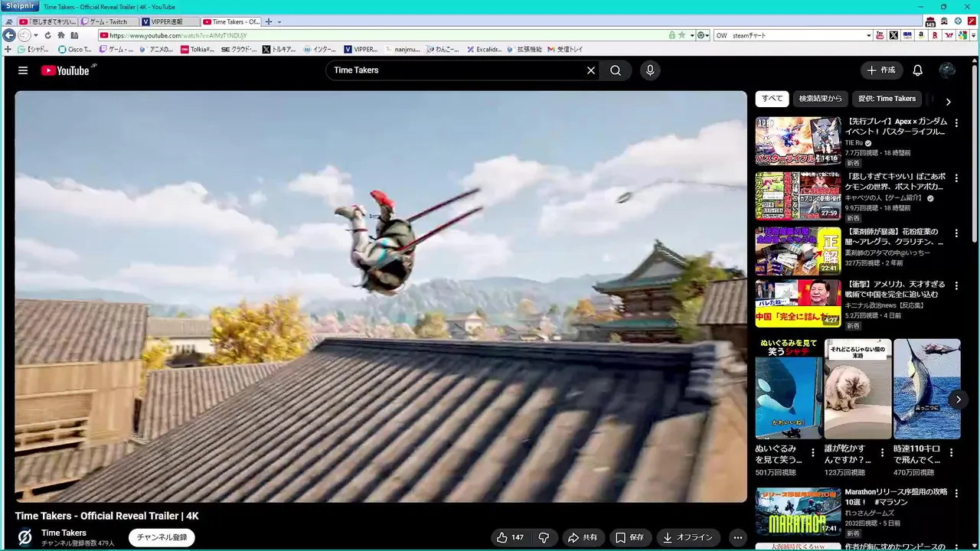The height and width of the screenshot is (551, 980).
Task: Open the 受信トレイ Gmail bookmark
Action: pos(566,49)
